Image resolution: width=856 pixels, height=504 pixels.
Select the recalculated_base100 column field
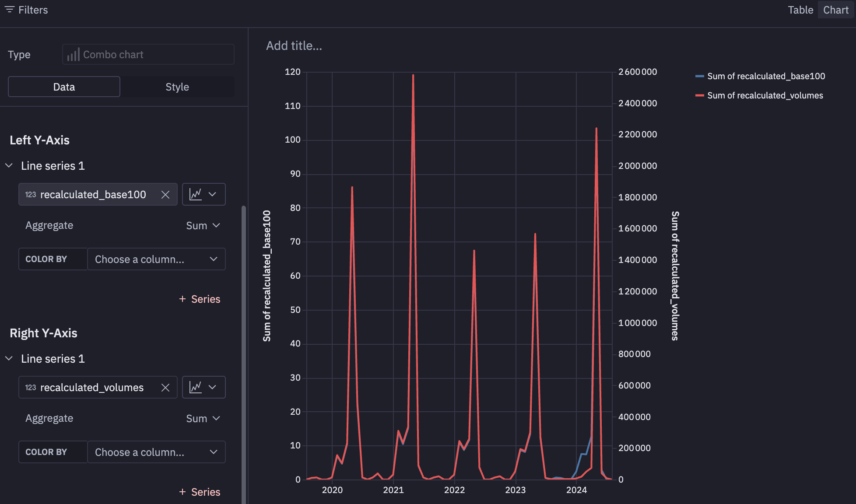98,194
